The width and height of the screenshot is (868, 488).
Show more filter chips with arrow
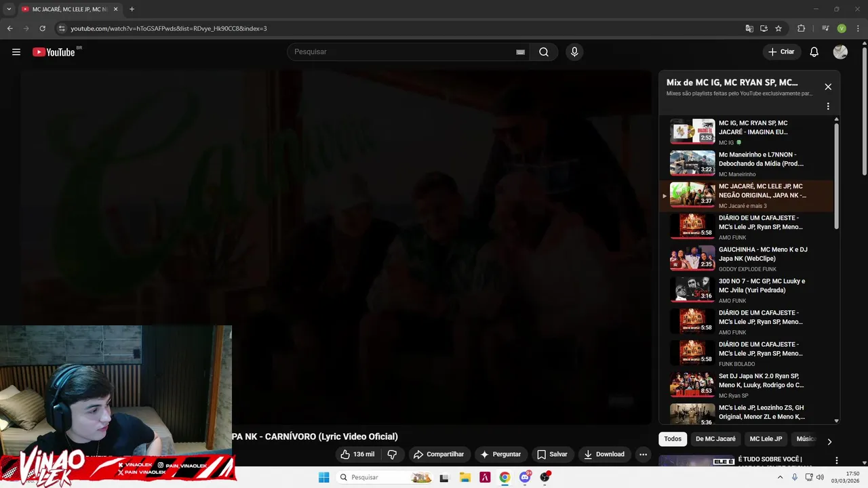click(829, 441)
